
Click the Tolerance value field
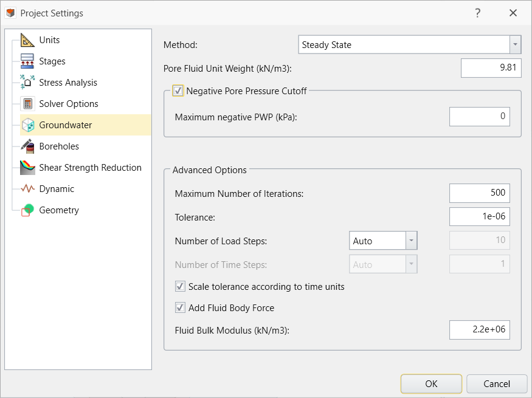[480, 216]
